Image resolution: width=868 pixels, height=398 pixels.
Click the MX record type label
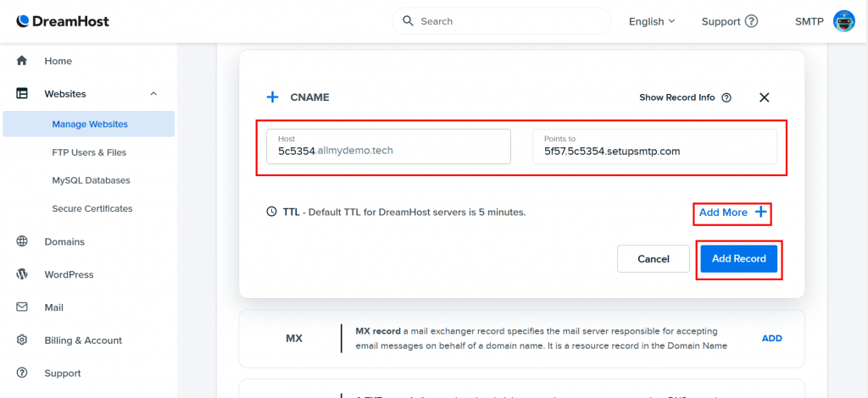tap(294, 339)
